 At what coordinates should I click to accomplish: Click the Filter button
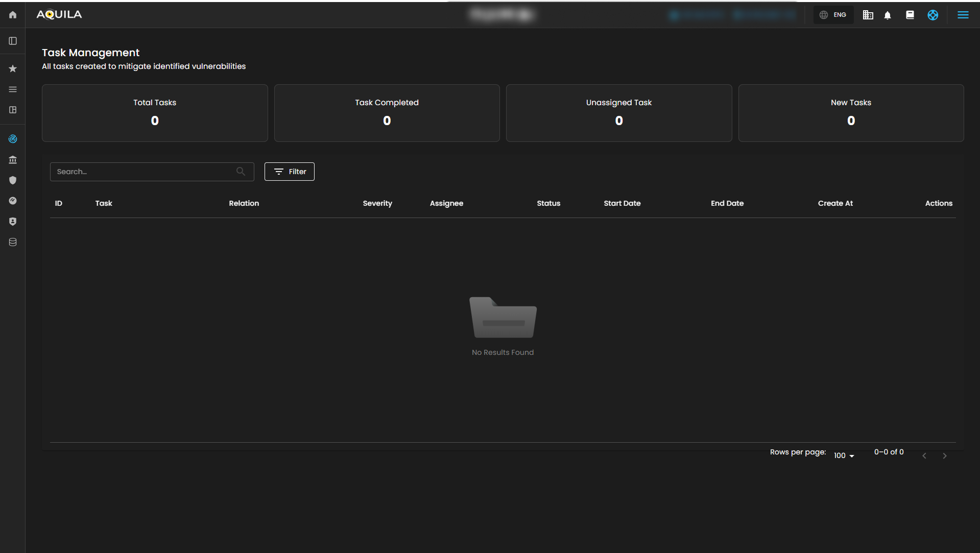289,172
